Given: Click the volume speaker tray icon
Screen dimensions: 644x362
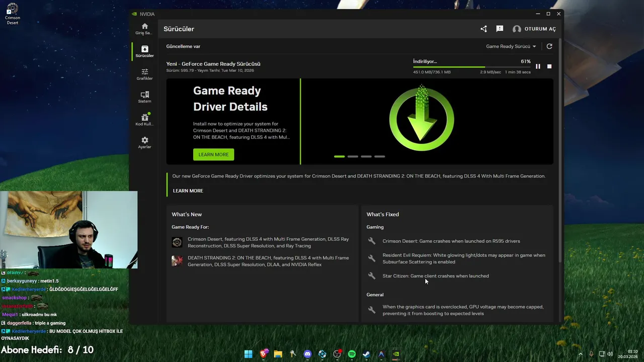Looking at the screenshot, I should click(x=610, y=354).
